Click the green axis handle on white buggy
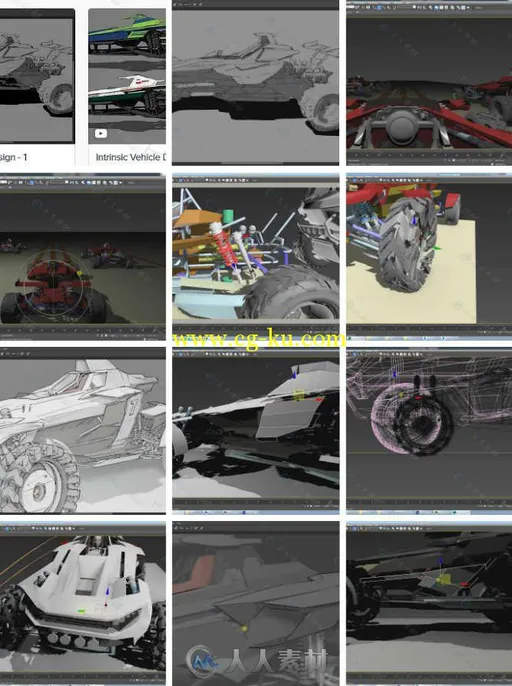This screenshot has width=512, height=686. [81, 611]
